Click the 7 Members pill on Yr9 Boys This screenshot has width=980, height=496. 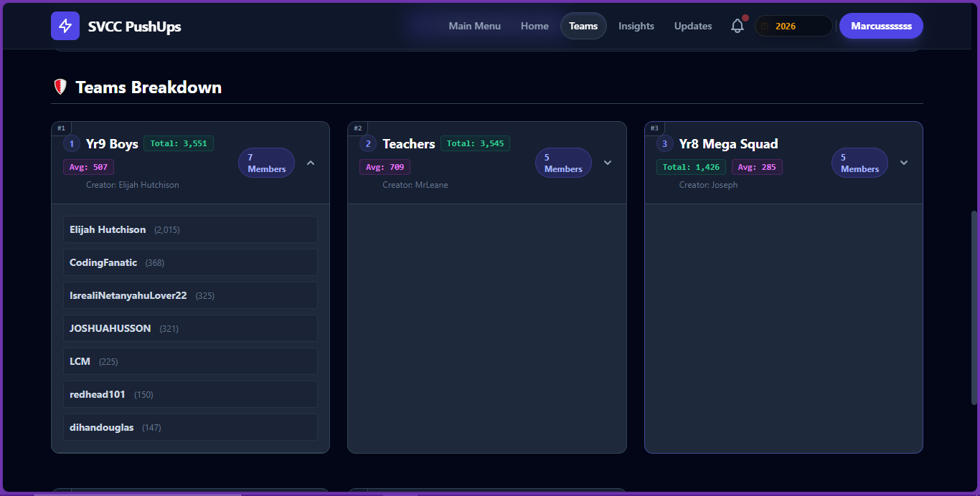pos(266,163)
